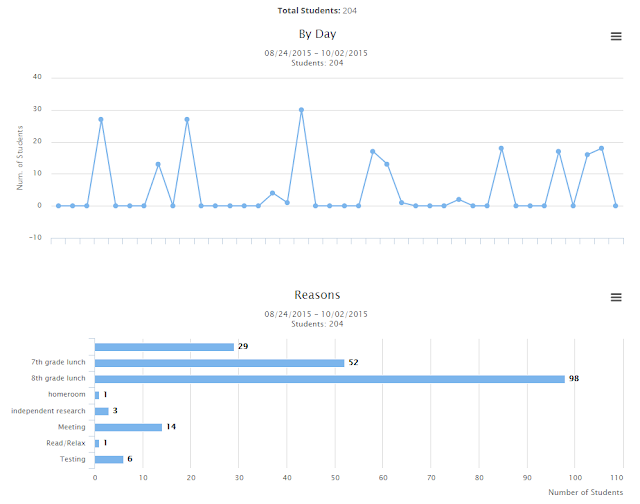Click the 'Testing' axis label
Screen dimensions: 640x504
73,459
